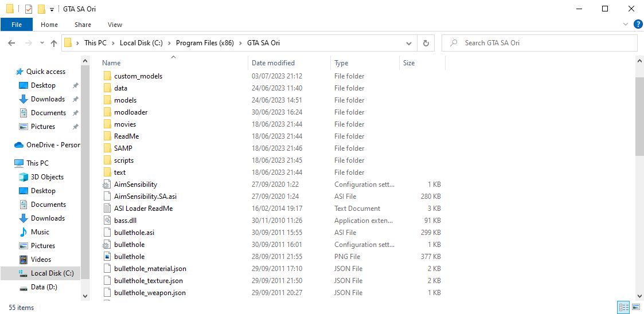Image resolution: width=644 pixels, height=314 pixels.
Task: Open the Customize Quick Access Toolbar dropdown
Action: click(x=52, y=9)
